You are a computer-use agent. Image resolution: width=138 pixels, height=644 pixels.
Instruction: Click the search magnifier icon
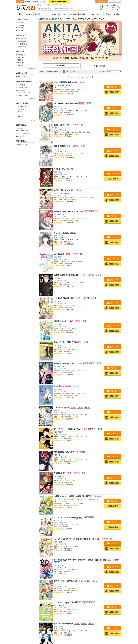(86, 8)
